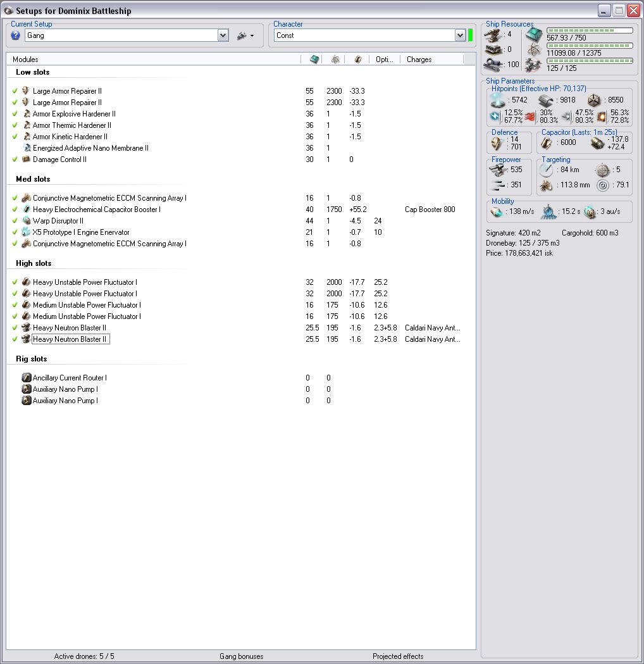This screenshot has width=644, height=664.
Task: Toggle first Large Armor Repairer II checkmark
Action: [15, 91]
